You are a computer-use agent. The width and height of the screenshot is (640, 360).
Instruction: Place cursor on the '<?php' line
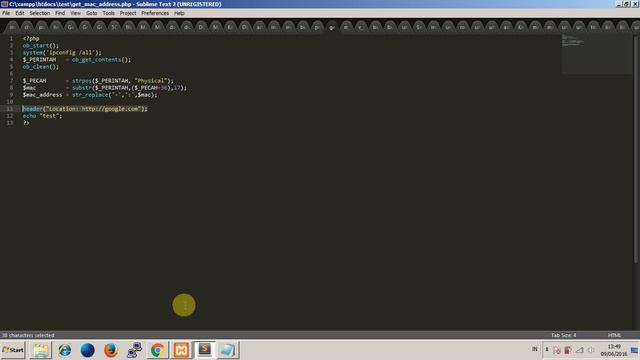point(31,38)
